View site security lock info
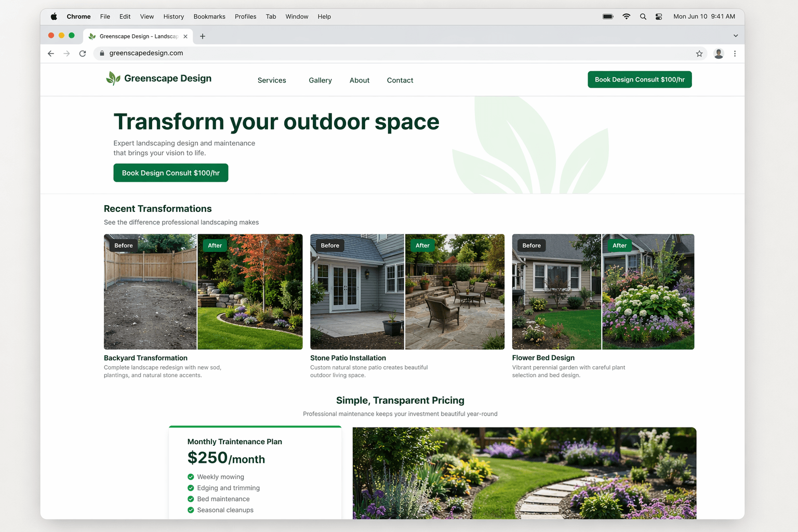 pos(102,54)
